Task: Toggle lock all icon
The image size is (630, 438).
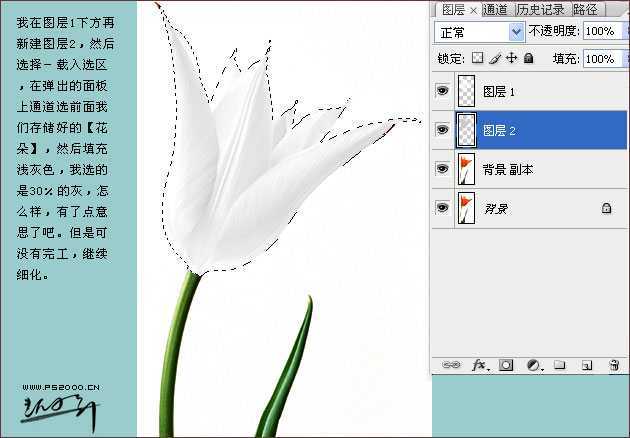Action: coord(529,58)
